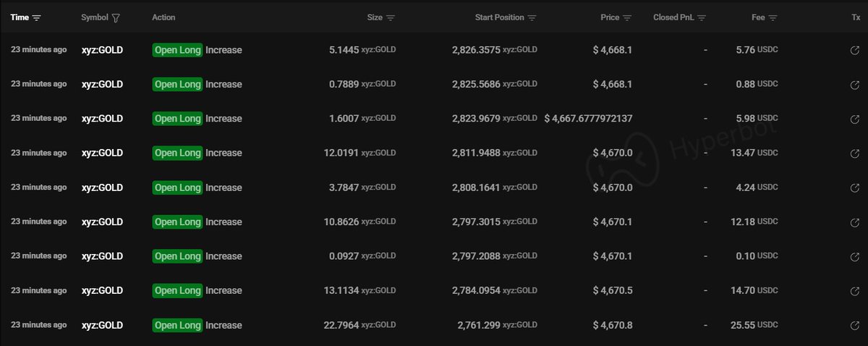Click the Action column header
This screenshot has width=868, height=346.
click(163, 17)
